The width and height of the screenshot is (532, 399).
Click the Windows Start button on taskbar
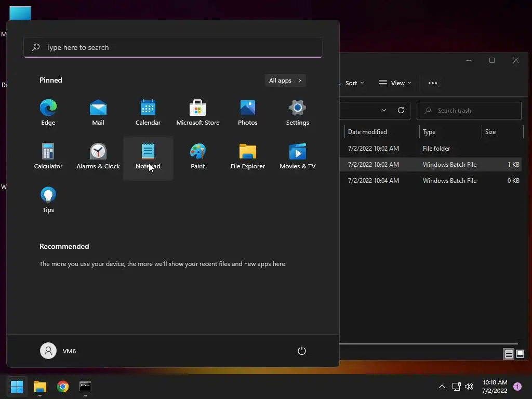17,387
